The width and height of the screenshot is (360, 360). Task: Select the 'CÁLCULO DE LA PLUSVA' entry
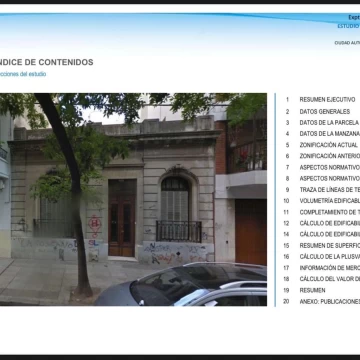pos(330,257)
